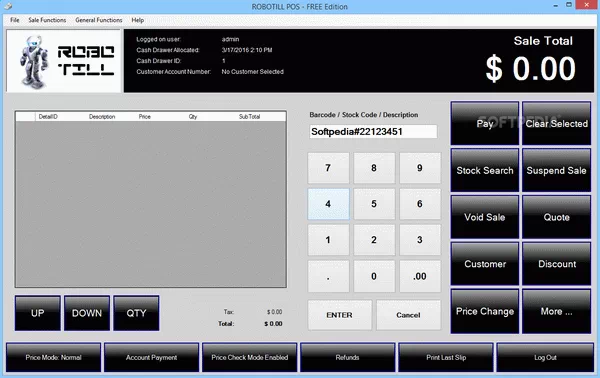Click the ENTER keypad button
The width and height of the screenshot is (600, 378).
339,315
